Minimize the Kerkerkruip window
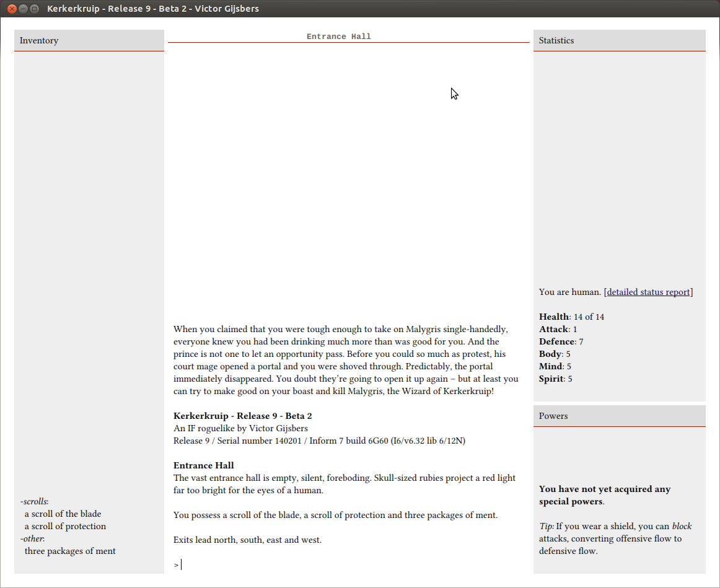 tap(24, 9)
